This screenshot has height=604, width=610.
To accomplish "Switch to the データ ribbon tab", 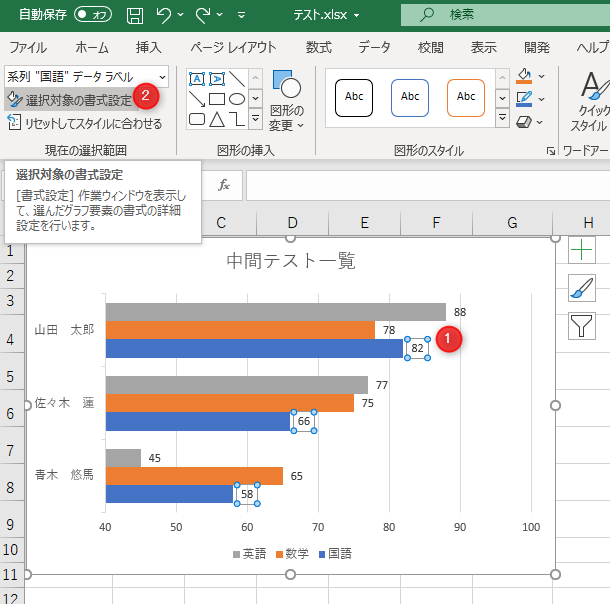I will (x=375, y=47).
